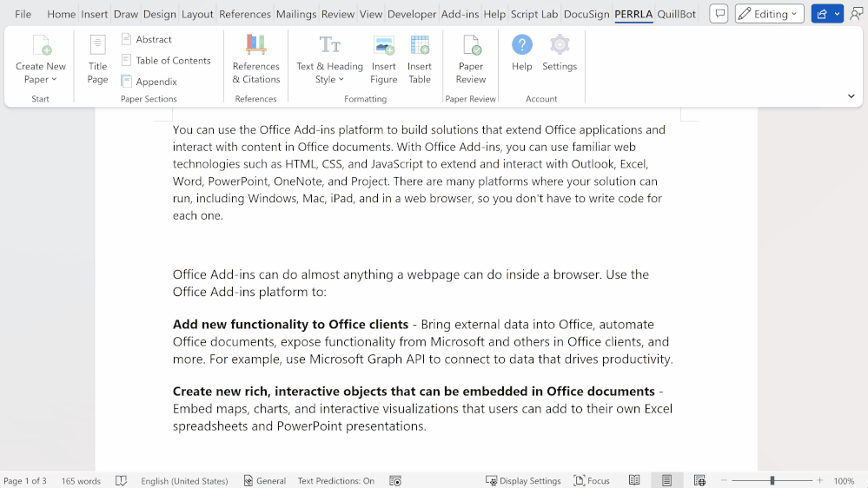Screen dimensions: 868x488
Task: Click Insert Figure
Action: (x=384, y=60)
